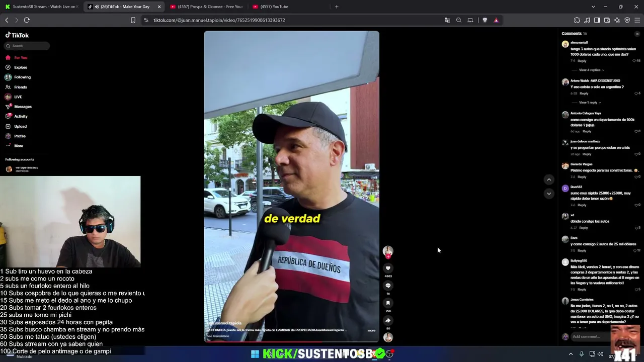Click the Add comment field
Viewport: 644px width, 362px height.
[590, 337]
